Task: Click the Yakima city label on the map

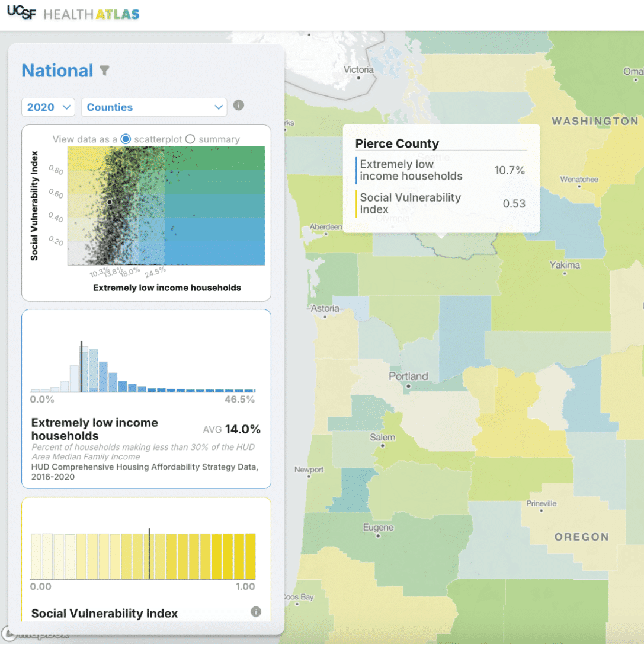Action: pyautogui.click(x=565, y=265)
